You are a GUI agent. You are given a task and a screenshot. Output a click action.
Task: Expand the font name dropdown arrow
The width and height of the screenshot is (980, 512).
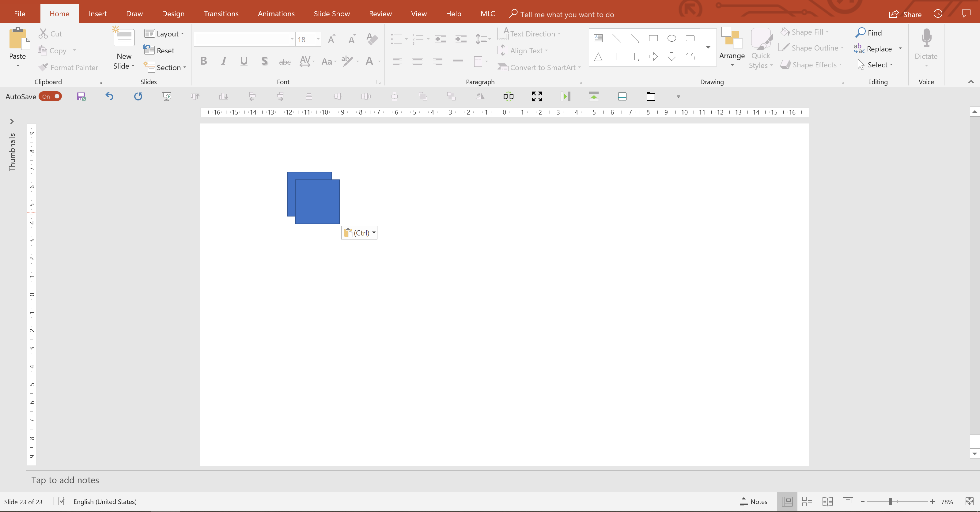(x=292, y=39)
